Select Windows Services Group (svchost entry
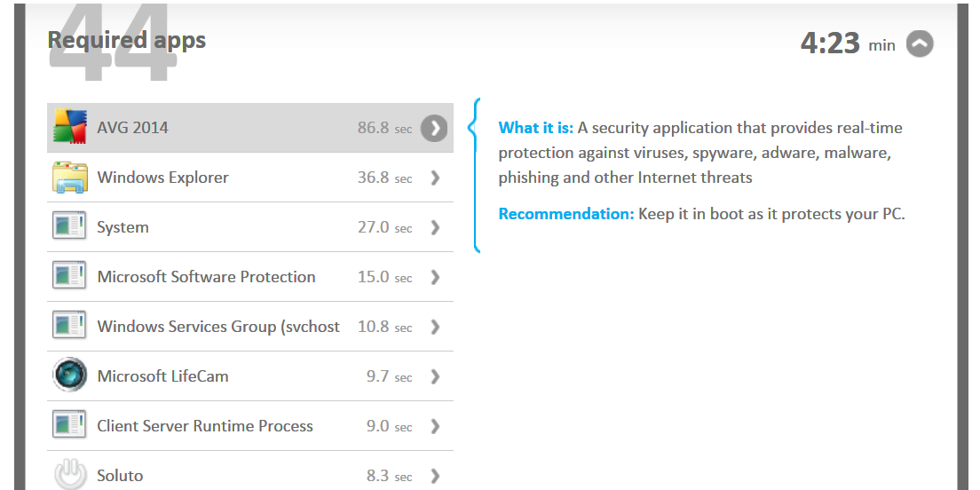This screenshot has height=490, width=980. (250, 327)
